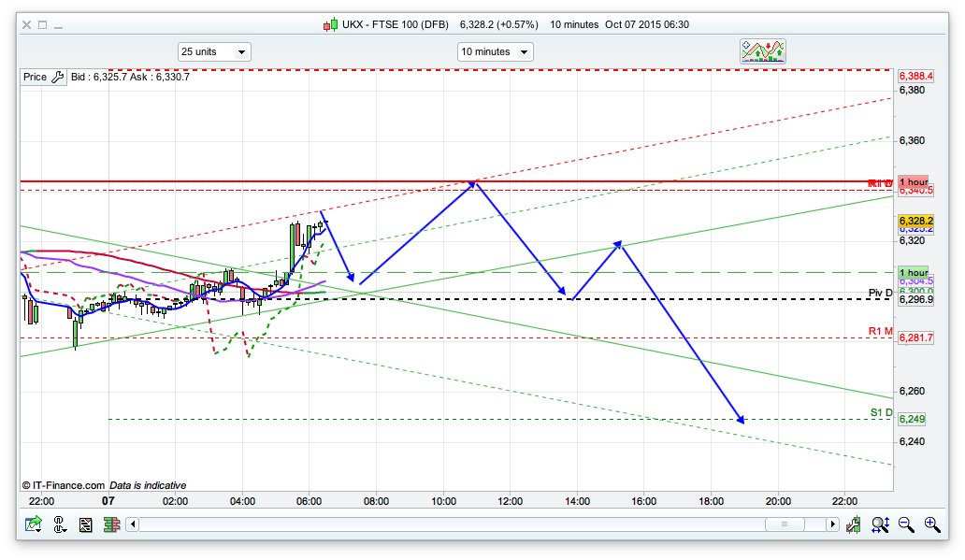
Task: Click the indicators icon with colored arrows
Action: 763,51
